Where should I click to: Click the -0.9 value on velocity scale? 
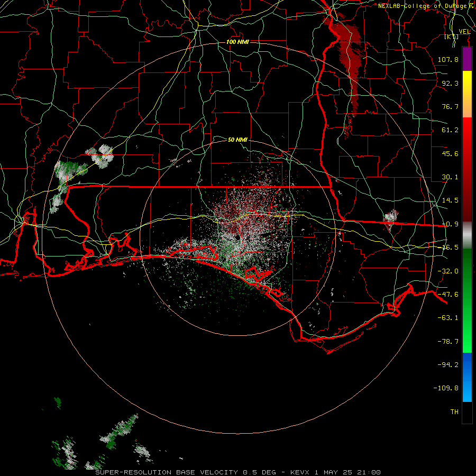450,224
